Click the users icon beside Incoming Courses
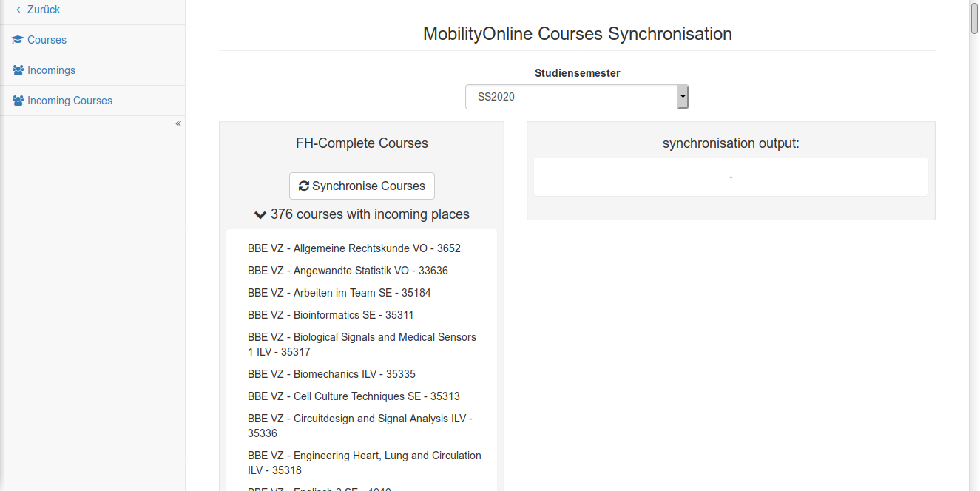The height and width of the screenshot is (491, 980). pyautogui.click(x=18, y=101)
